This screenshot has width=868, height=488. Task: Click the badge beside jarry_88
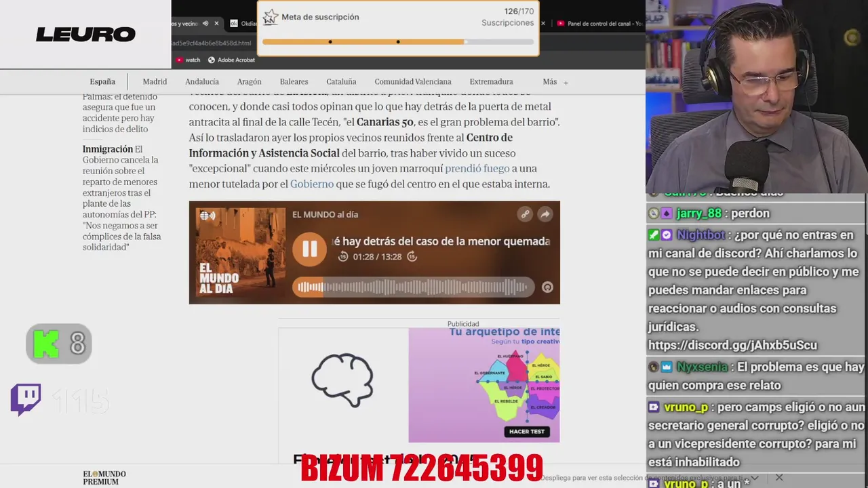[x=667, y=213]
